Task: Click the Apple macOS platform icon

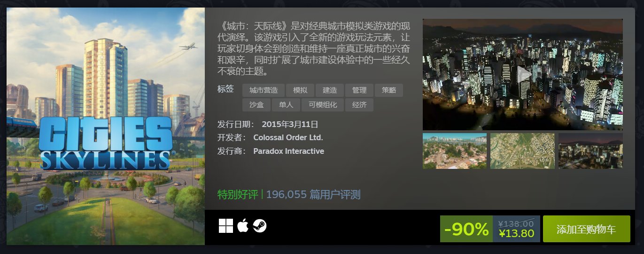Action: [x=243, y=226]
